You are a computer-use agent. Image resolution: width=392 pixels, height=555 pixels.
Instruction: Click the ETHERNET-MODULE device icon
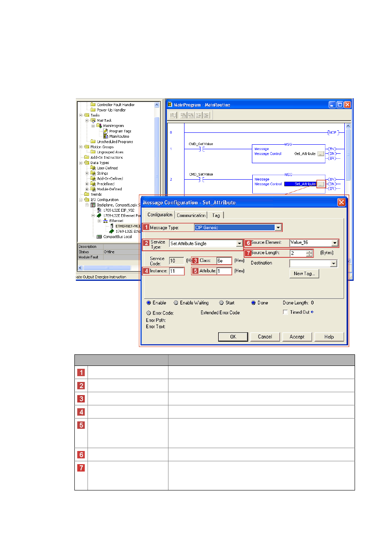[x=112, y=226]
